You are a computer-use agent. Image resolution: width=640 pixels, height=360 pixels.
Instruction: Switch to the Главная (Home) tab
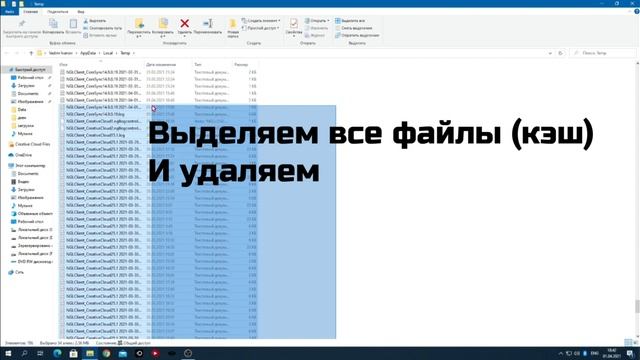tap(31, 12)
